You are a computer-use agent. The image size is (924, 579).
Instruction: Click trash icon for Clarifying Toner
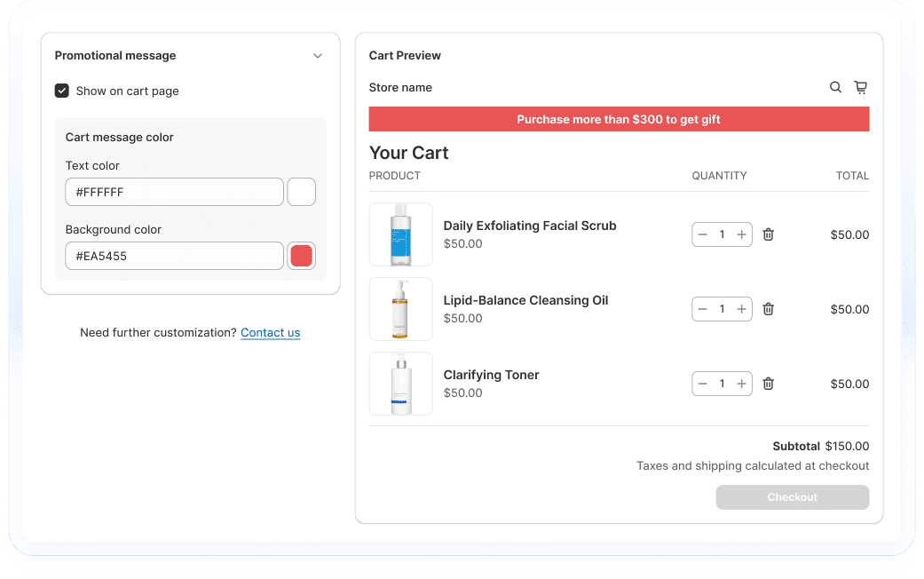tap(769, 384)
